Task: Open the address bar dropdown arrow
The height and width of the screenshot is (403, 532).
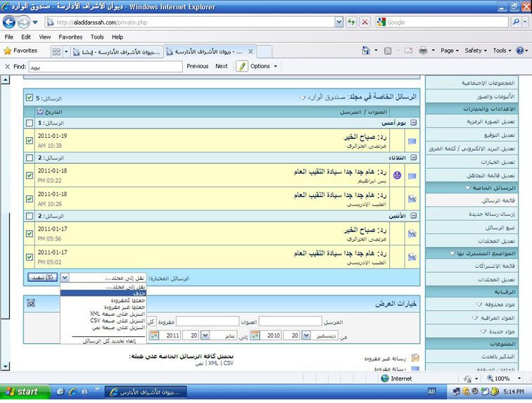Action: pos(338,23)
